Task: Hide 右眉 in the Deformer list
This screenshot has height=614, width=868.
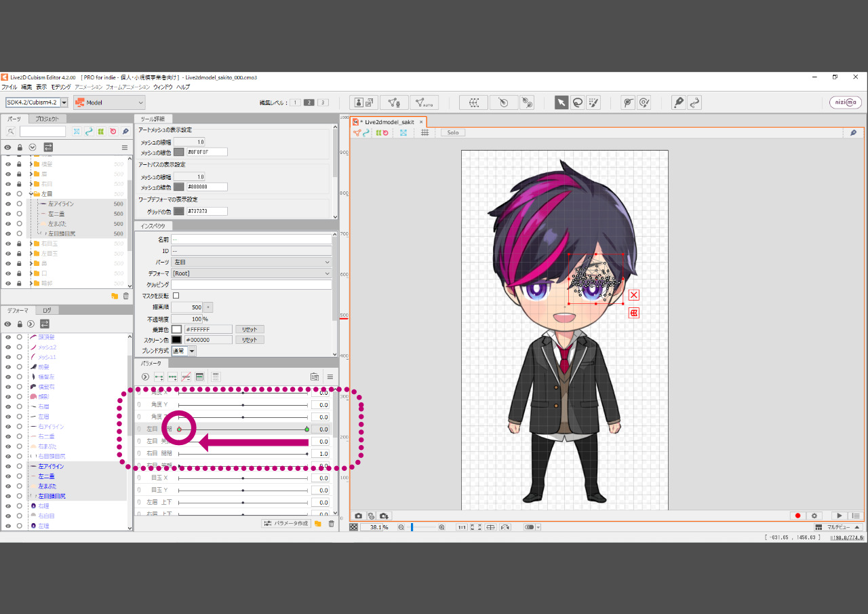Action: tap(8, 406)
